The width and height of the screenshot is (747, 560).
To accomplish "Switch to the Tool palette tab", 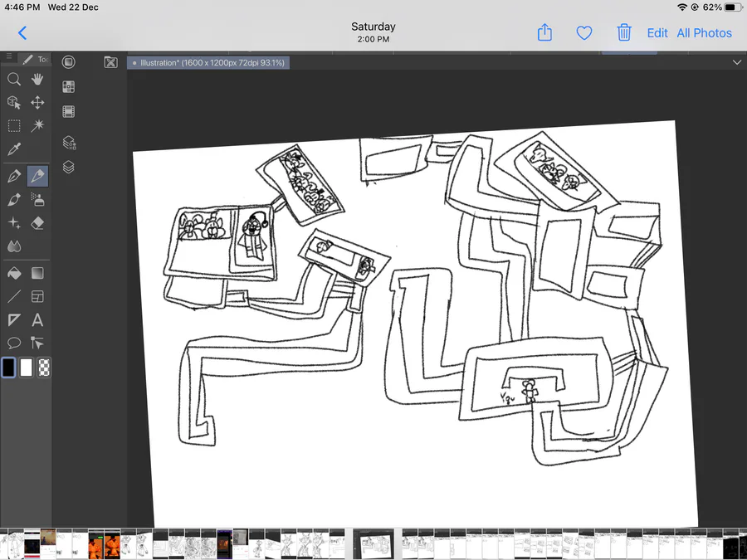I will [35, 59].
